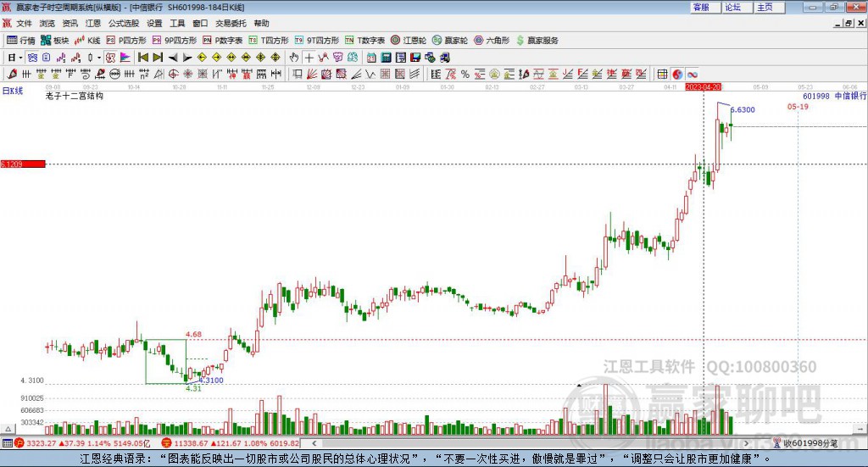
Task: Open the 设置 menu
Action: pos(154,23)
